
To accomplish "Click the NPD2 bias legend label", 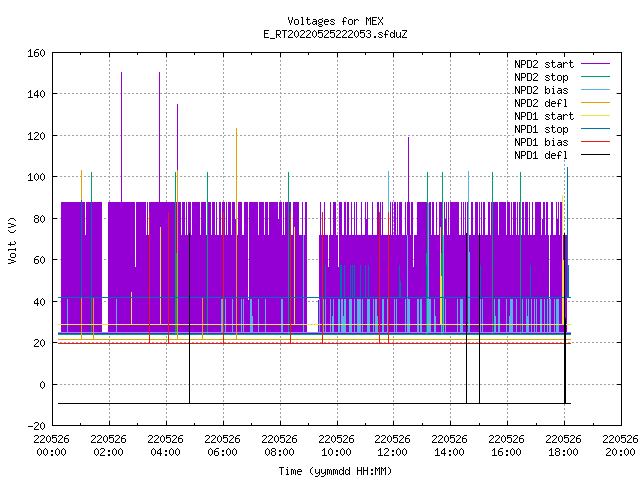I will (541, 90).
